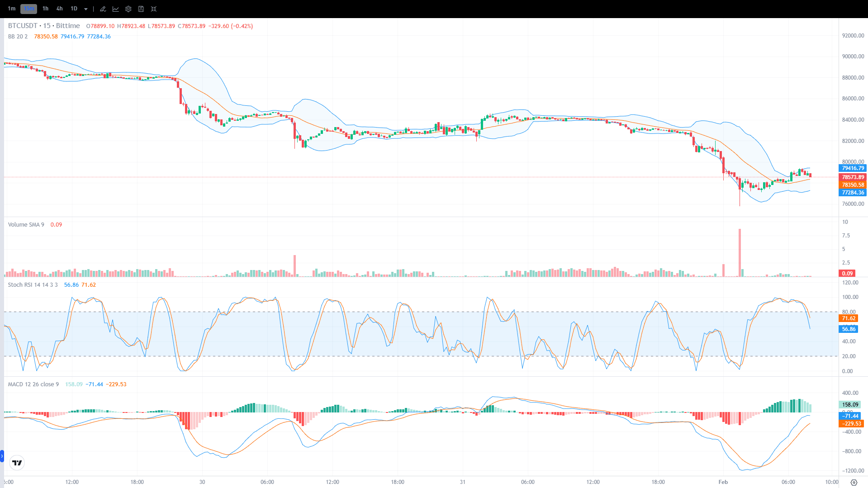
Task: Select the drawing/edit tool icon
Action: point(103,9)
